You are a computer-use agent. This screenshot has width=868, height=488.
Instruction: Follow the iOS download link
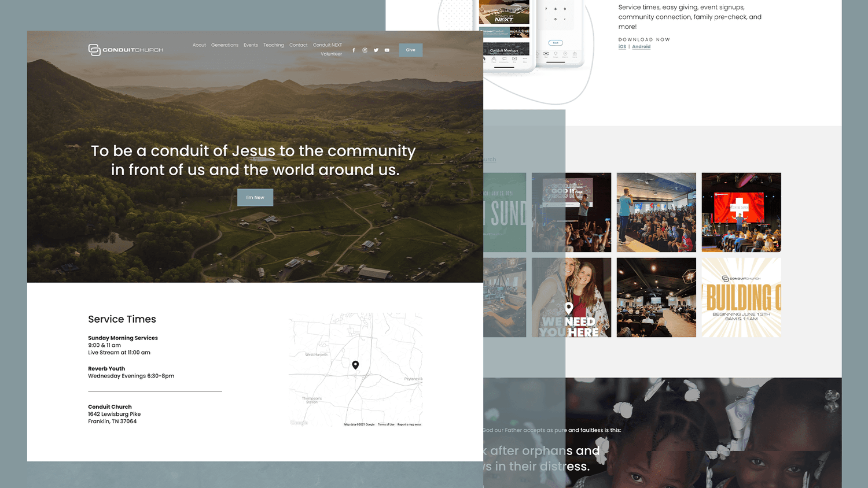click(622, 47)
